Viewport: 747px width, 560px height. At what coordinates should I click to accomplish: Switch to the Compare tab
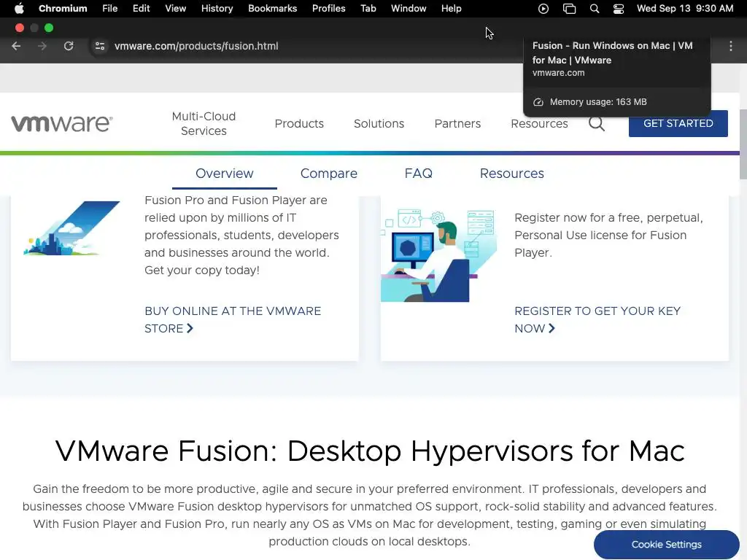[x=329, y=174]
